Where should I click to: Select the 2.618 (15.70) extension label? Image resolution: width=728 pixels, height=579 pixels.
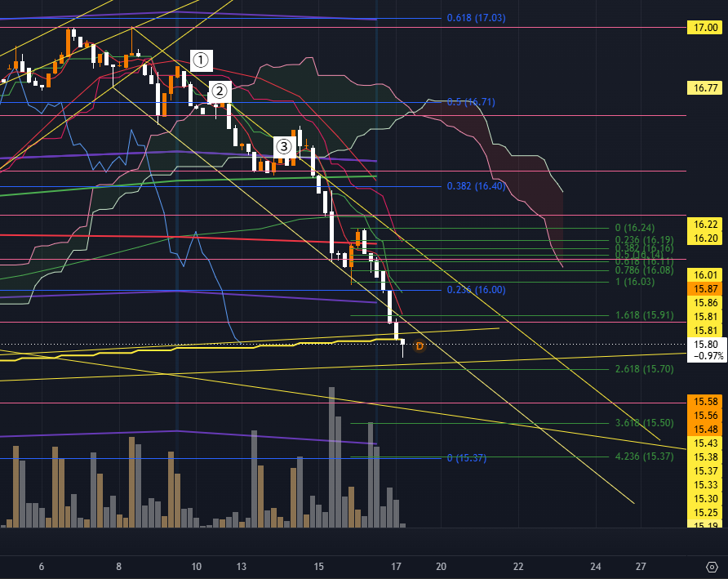pos(644,369)
